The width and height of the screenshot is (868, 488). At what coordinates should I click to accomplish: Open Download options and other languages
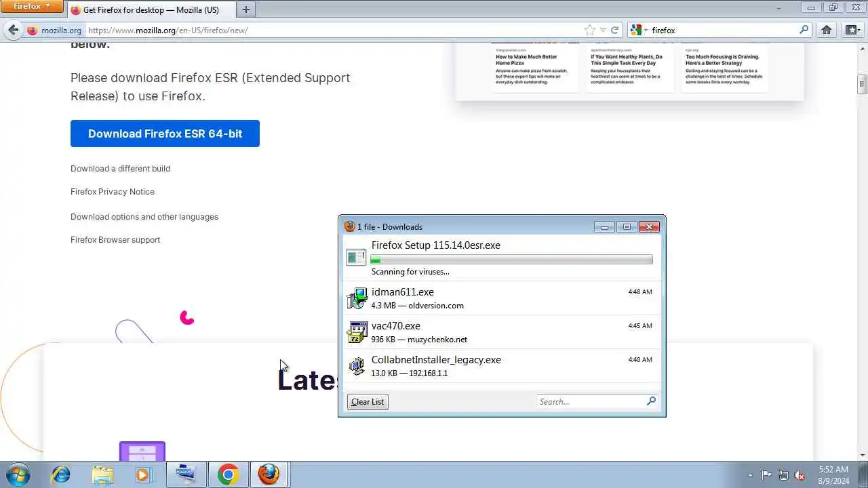pyautogui.click(x=144, y=216)
